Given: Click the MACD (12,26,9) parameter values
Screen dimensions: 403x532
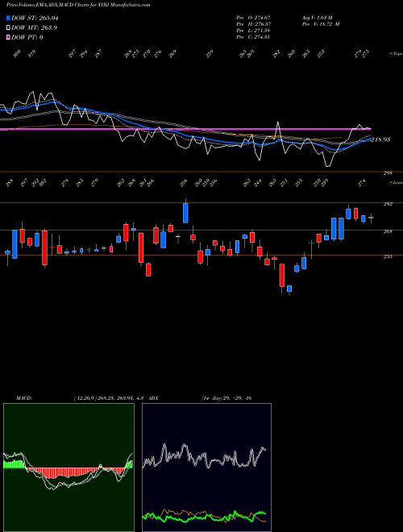Looking at the screenshot, I should coord(110,398).
